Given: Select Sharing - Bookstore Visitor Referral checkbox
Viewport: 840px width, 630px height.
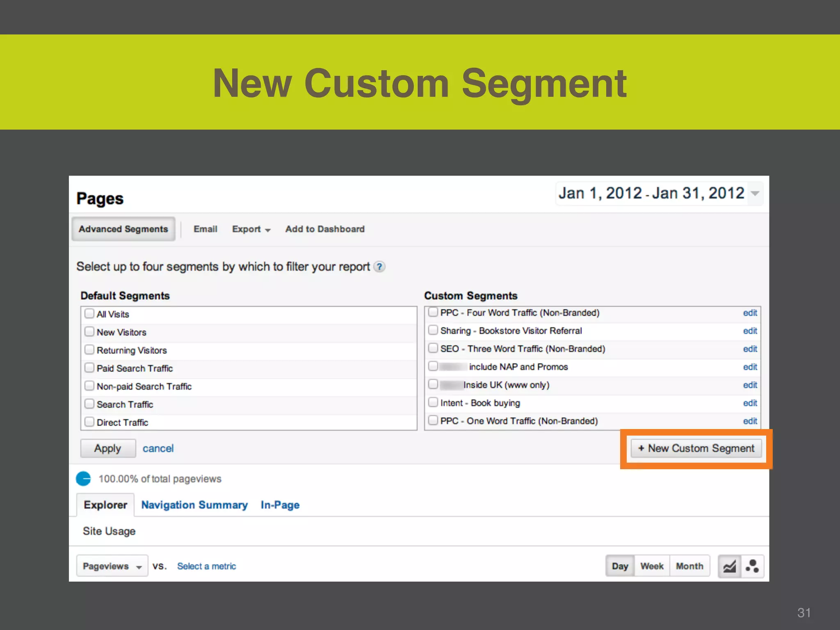Looking at the screenshot, I should (433, 330).
